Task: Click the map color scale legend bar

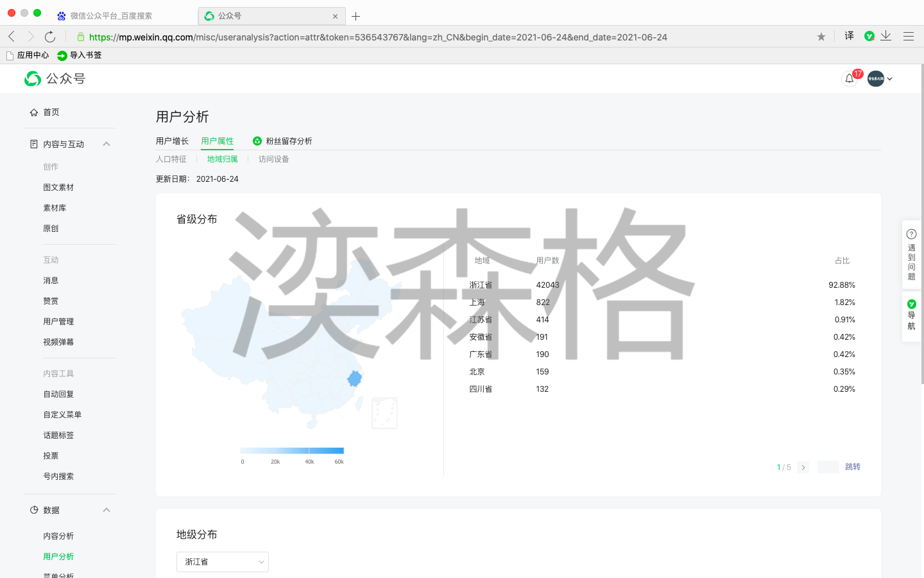Action: (x=292, y=451)
